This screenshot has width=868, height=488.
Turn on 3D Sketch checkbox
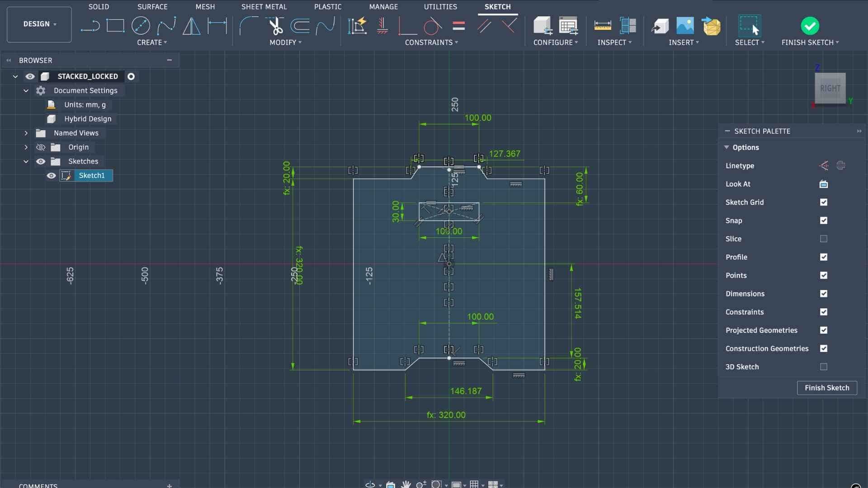(x=824, y=367)
